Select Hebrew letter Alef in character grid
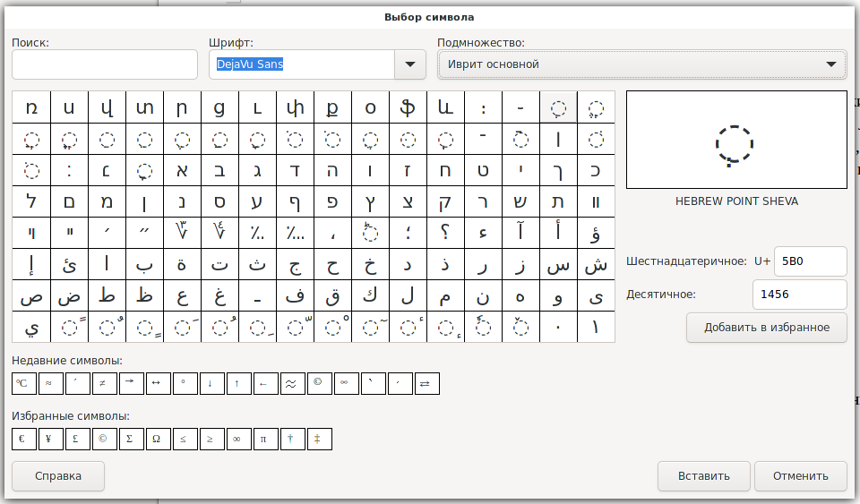Screen dimensions: 860x504 click(181, 170)
